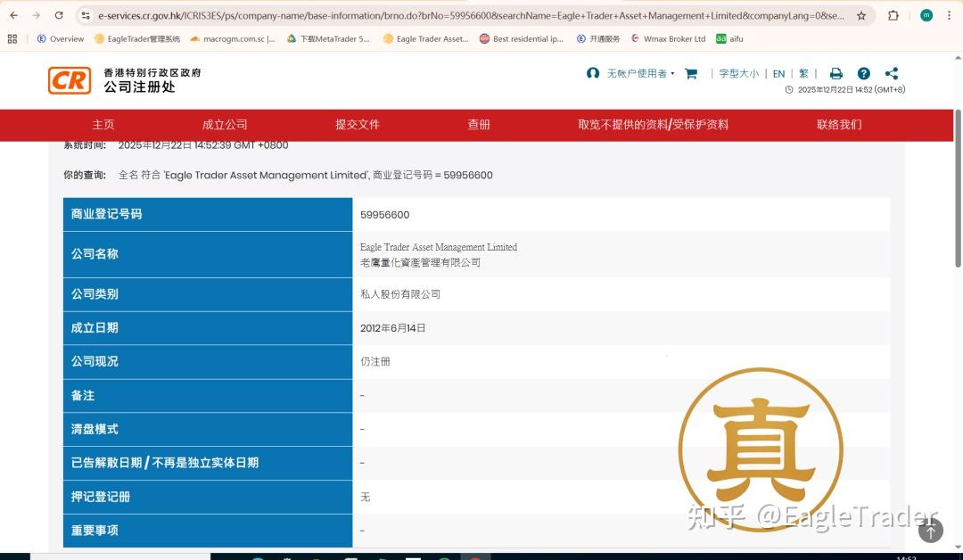The height and width of the screenshot is (560, 963).
Task: View the shopping cart icon
Action: pyautogui.click(x=691, y=73)
